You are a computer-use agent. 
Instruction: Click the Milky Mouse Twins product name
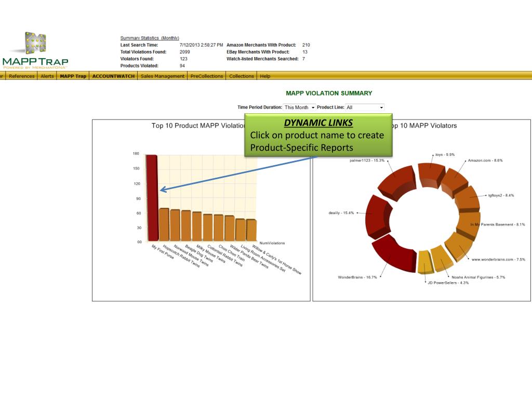(x=211, y=254)
